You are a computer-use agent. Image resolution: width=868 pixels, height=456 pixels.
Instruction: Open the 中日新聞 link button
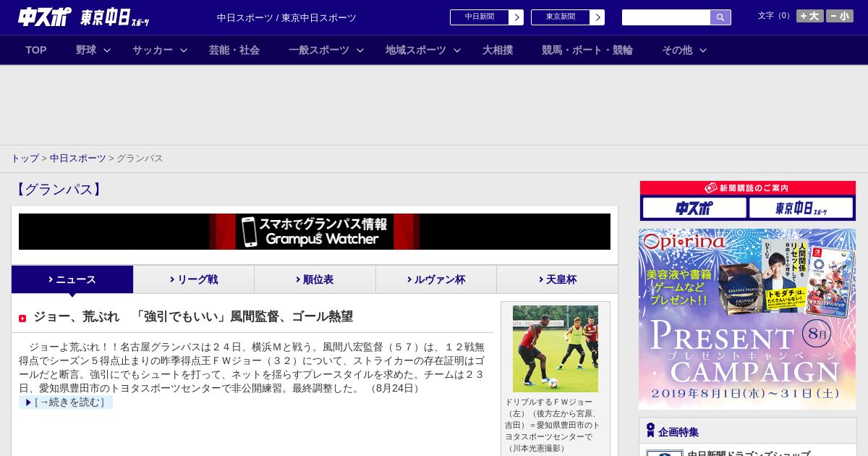point(480,17)
